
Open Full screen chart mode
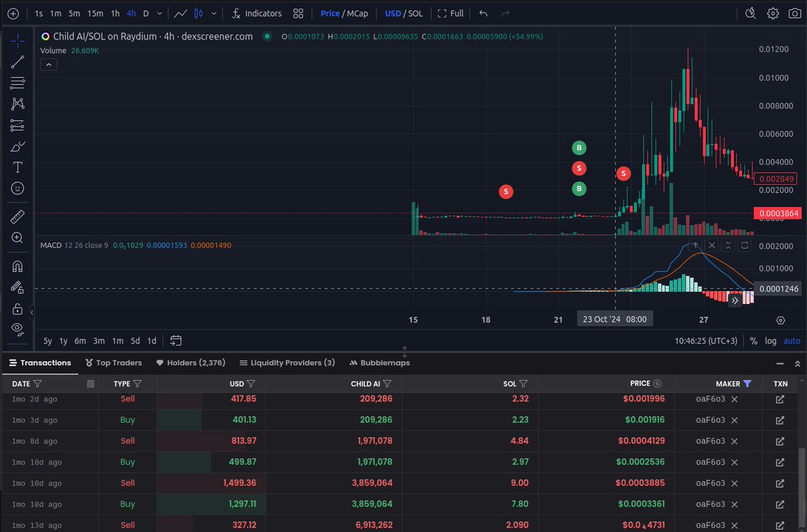(450, 13)
